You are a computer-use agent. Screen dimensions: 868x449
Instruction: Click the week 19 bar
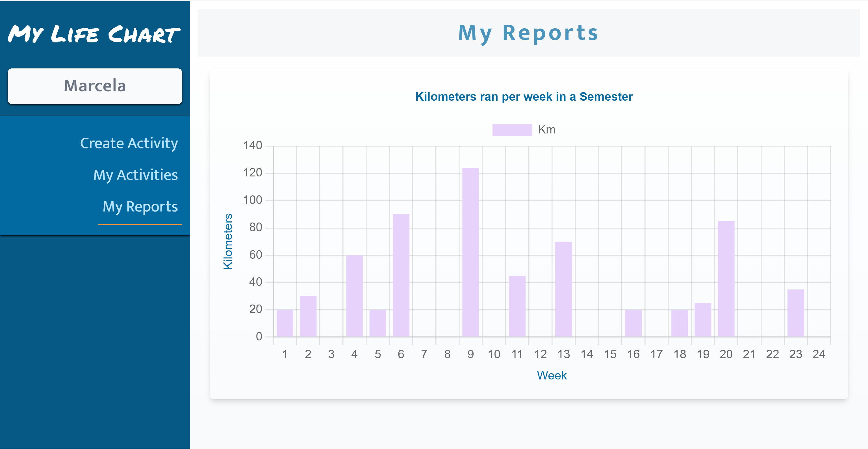[x=702, y=320]
